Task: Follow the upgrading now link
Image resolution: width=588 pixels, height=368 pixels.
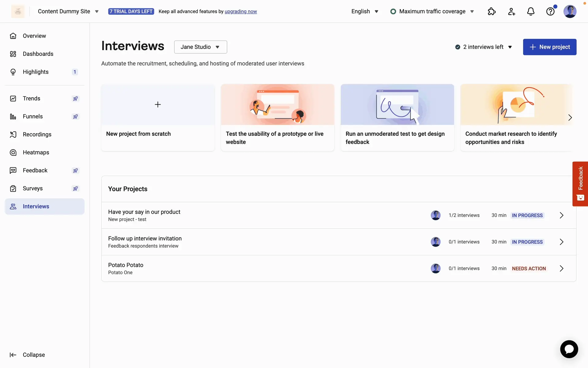Action: [241, 11]
